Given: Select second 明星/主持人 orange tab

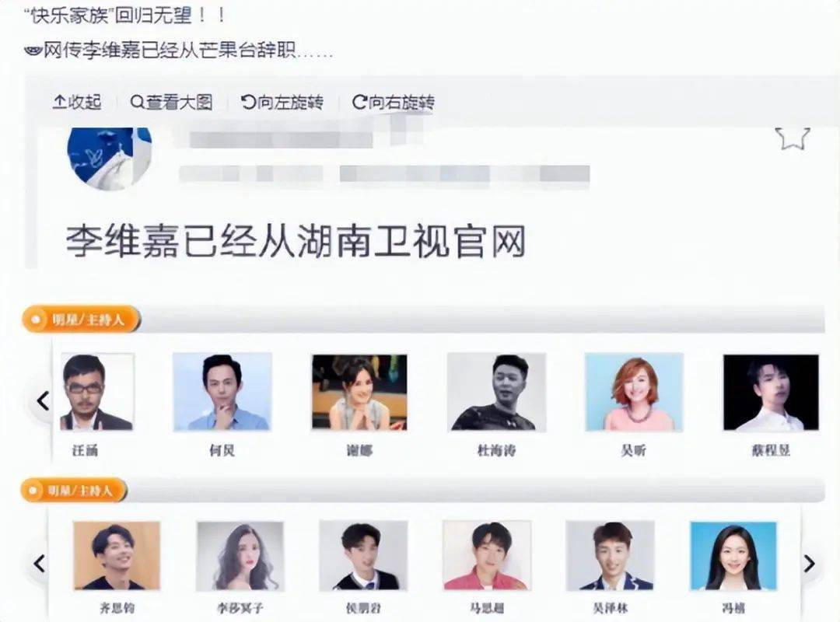Looking at the screenshot, I should pyautogui.click(x=75, y=490).
